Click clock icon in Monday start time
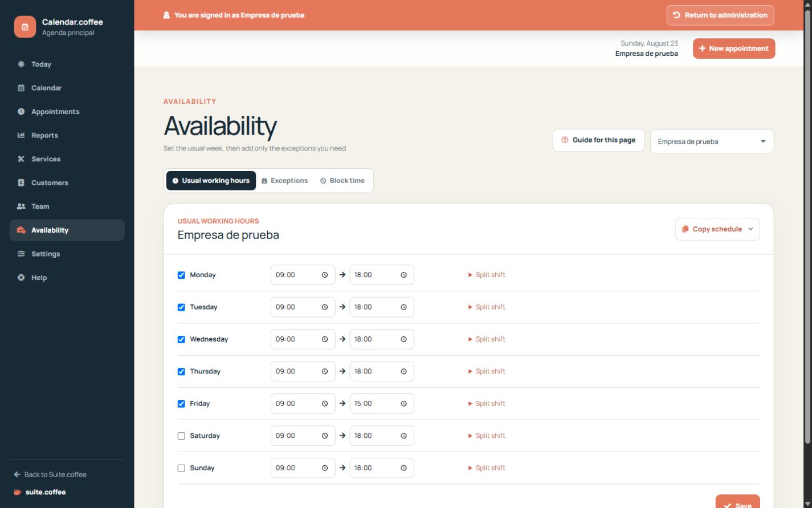The width and height of the screenshot is (812, 508). tap(325, 275)
